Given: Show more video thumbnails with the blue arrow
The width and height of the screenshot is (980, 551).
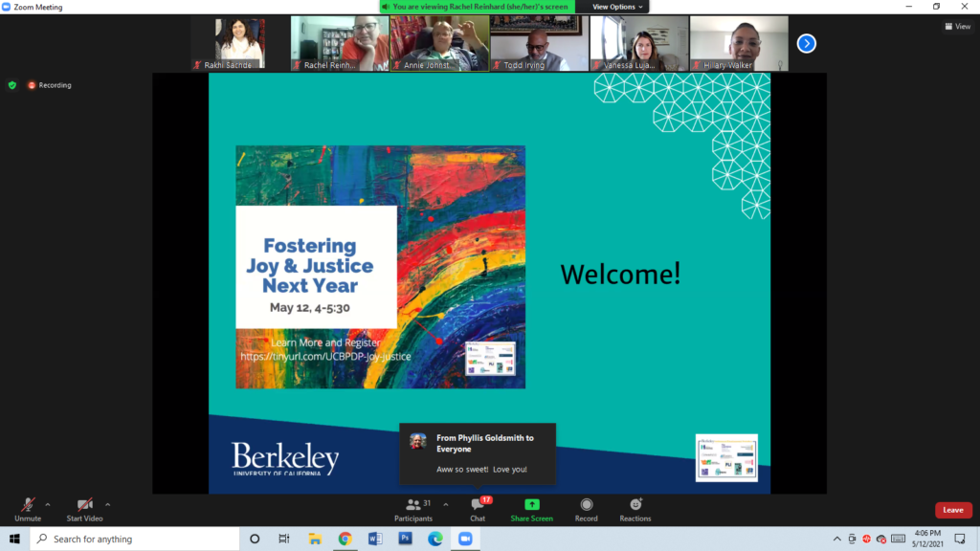Looking at the screenshot, I should (x=806, y=43).
